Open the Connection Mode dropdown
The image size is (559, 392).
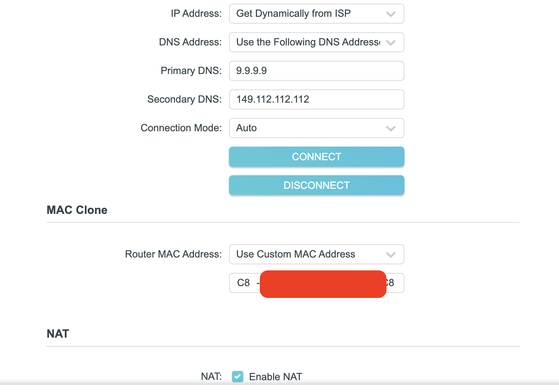(316, 128)
